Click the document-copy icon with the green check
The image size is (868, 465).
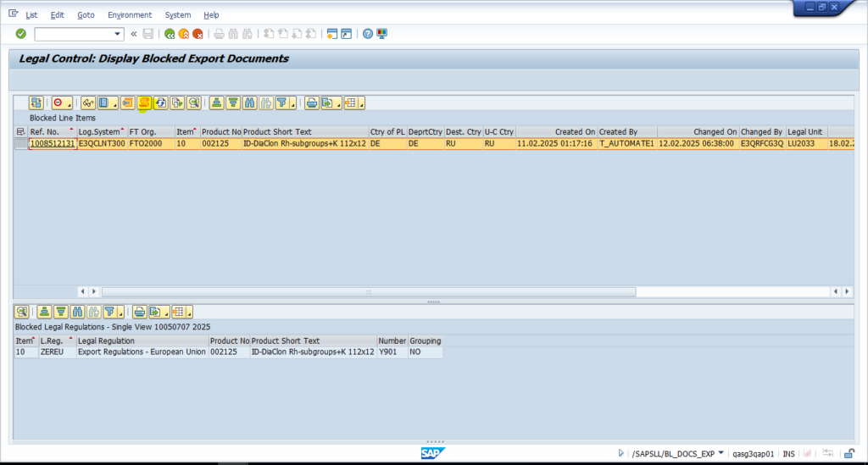coord(177,102)
